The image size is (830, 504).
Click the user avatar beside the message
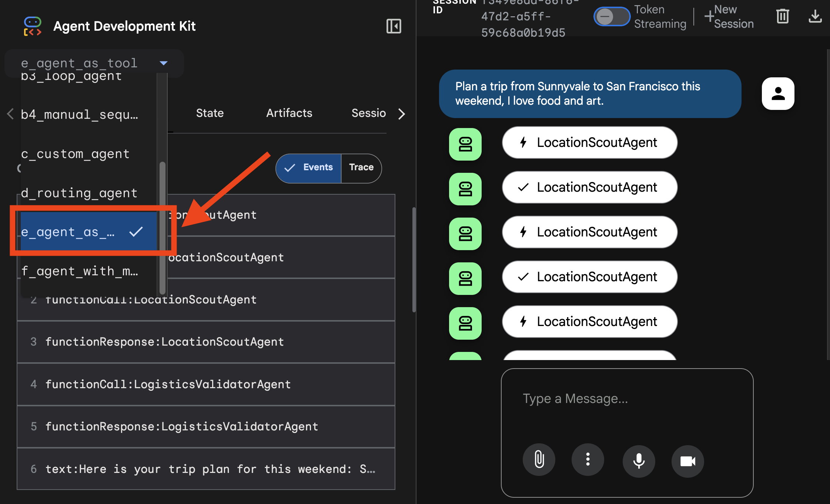[778, 94]
